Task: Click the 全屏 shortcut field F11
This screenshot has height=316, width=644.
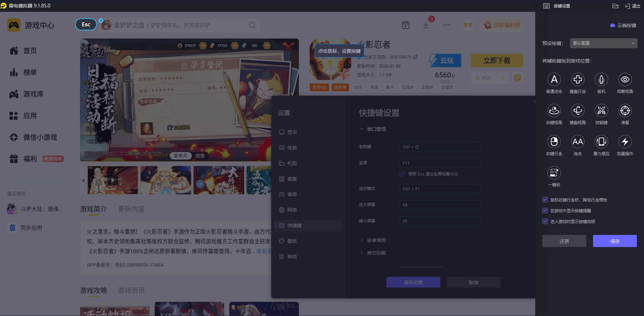Action: (x=440, y=163)
